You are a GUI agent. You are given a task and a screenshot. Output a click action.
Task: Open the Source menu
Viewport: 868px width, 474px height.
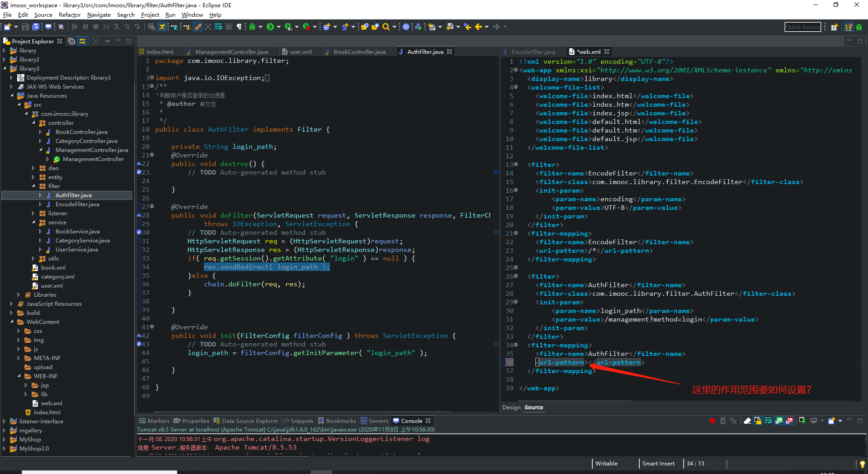tap(43, 15)
